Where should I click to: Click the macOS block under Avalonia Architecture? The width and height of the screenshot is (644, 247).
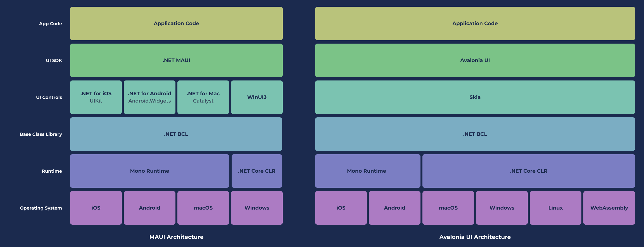(448, 208)
